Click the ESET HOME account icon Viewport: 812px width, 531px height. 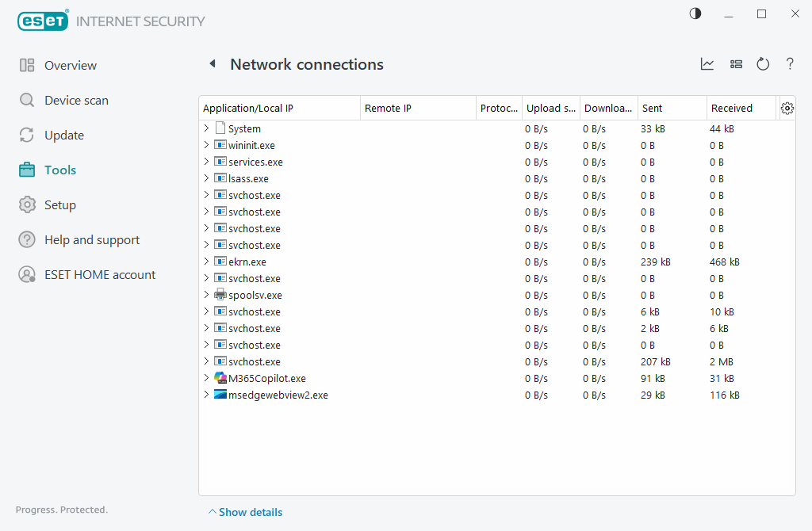tap(27, 274)
